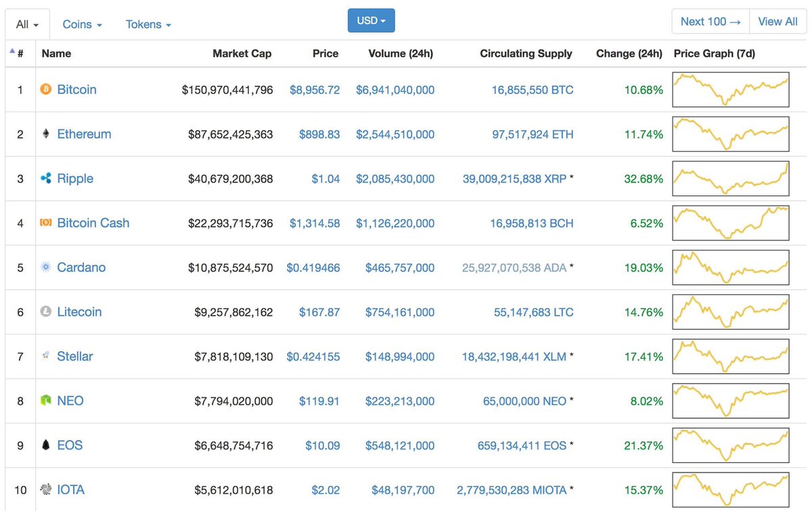This screenshot has height=511, width=812.
Task: Open Ethereum's 7d price graph
Action: click(x=731, y=134)
